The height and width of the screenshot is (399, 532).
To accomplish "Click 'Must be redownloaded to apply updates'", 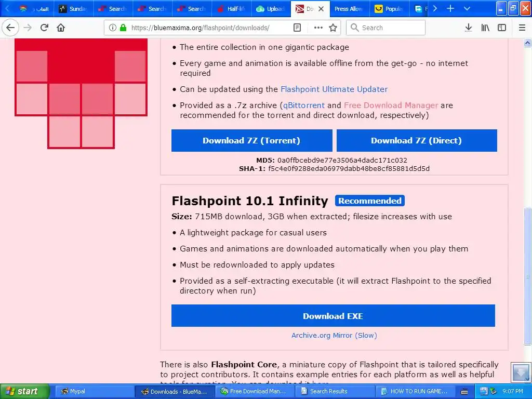I will (257, 264).
